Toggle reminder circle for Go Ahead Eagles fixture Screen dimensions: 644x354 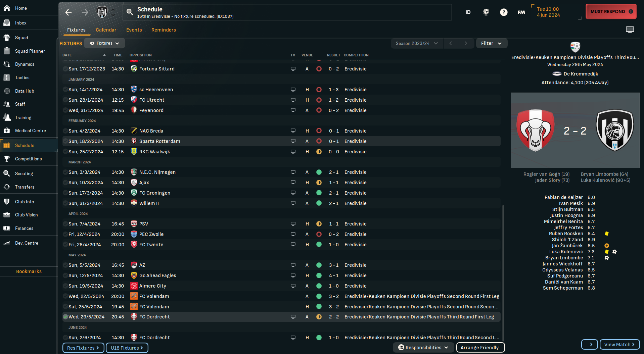pos(65,275)
